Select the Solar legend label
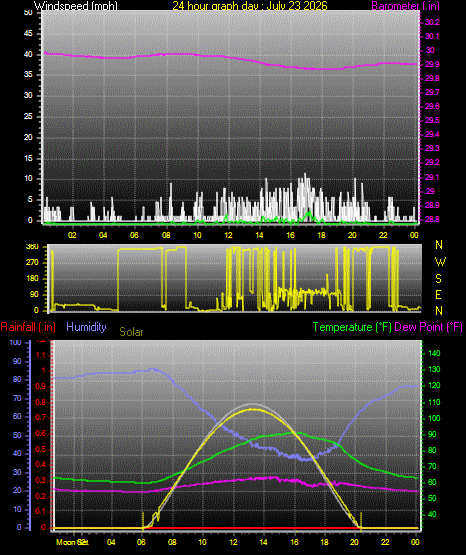The width and height of the screenshot is (466, 555). pyautogui.click(x=131, y=332)
